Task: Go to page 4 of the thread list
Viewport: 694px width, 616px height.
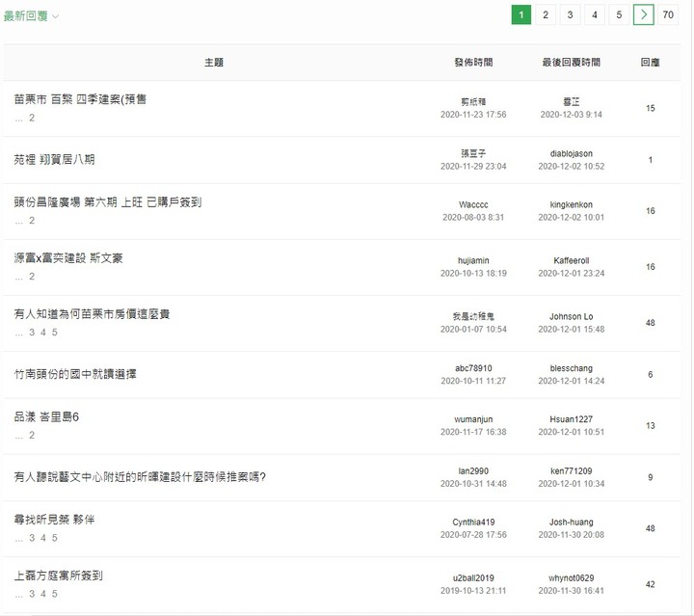Action: [x=595, y=15]
